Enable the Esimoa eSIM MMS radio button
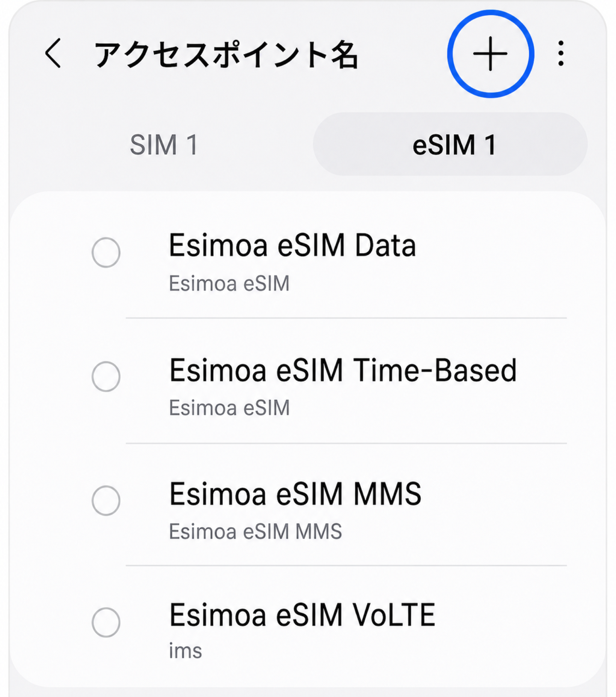 click(x=106, y=501)
